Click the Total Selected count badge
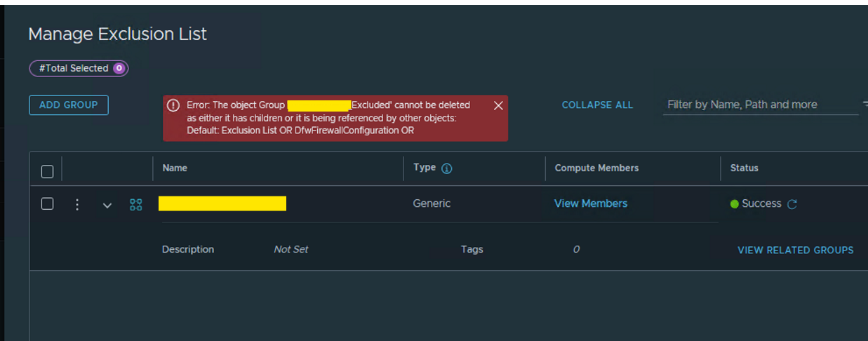This screenshot has height=341, width=868. (x=119, y=68)
